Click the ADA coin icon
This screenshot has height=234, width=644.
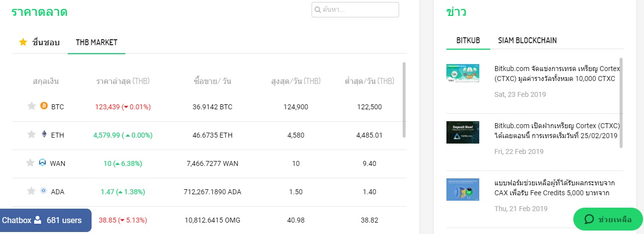[x=43, y=191]
